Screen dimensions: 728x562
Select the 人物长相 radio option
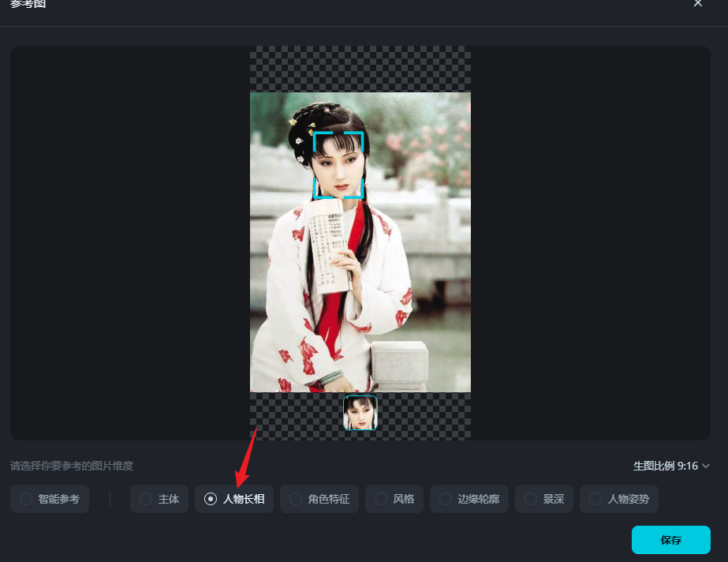(234, 499)
